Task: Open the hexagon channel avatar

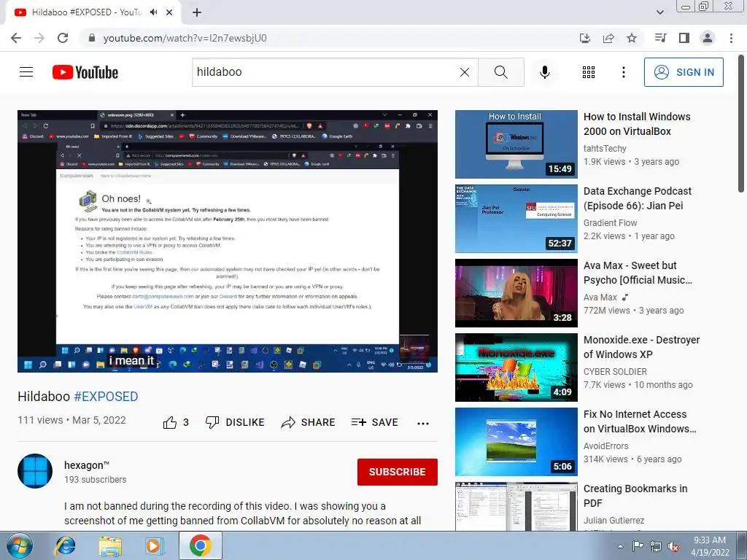Action: pos(35,471)
